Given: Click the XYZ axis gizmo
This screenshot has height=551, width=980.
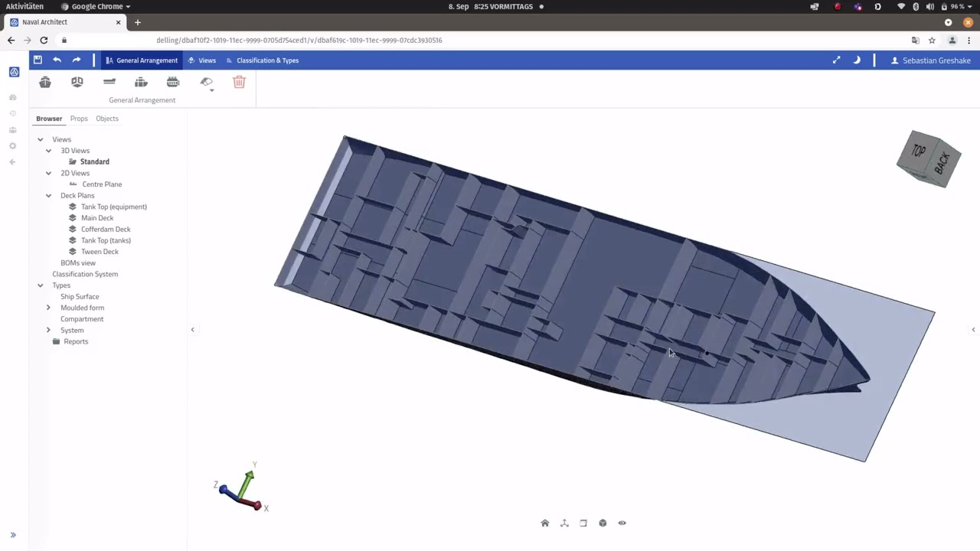Looking at the screenshot, I should point(241,487).
